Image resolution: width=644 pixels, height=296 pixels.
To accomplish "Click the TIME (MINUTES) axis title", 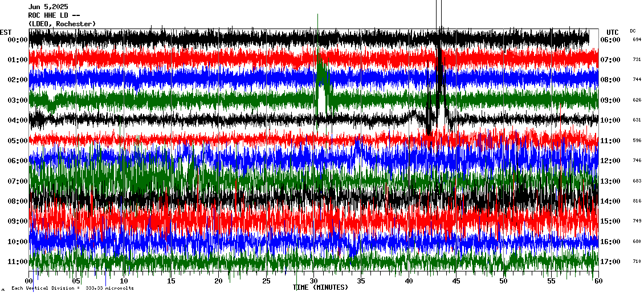I will tap(320, 287).
